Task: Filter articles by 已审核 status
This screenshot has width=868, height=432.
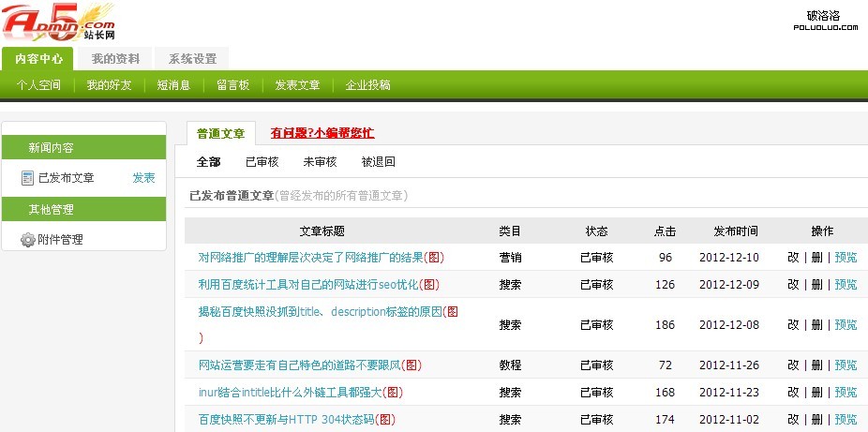Action: [x=262, y=161]
